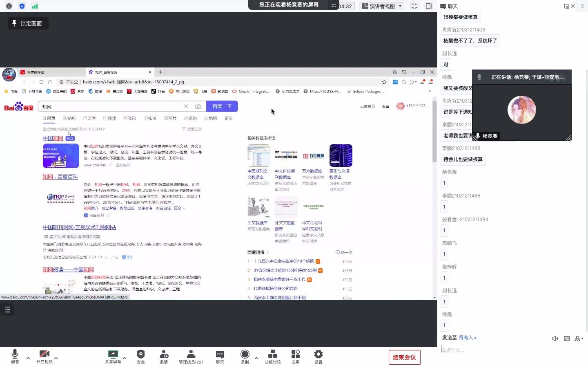Open the 京东 bookmark

pyautogui.click(x=77, y=92)
